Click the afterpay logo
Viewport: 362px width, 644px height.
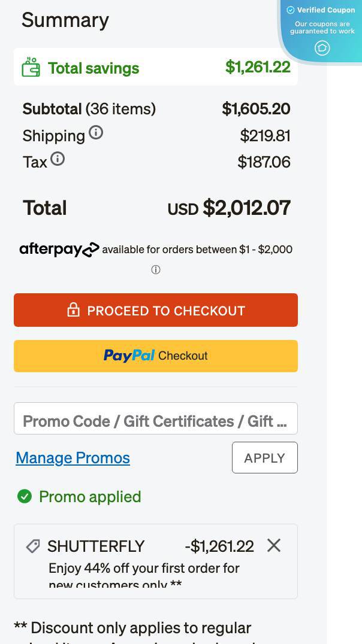59,249
